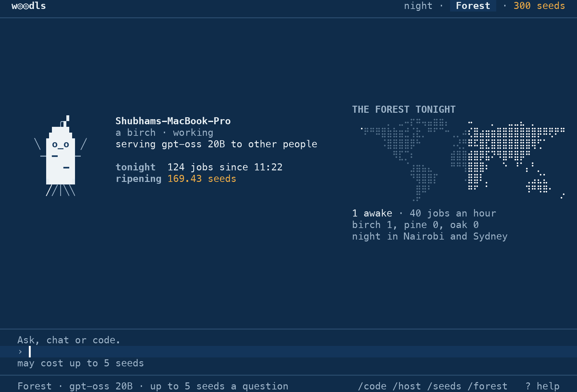The height and width of the screenshot is (392, 577).
Task: Click the dotted world map
Action: (463, 160)
